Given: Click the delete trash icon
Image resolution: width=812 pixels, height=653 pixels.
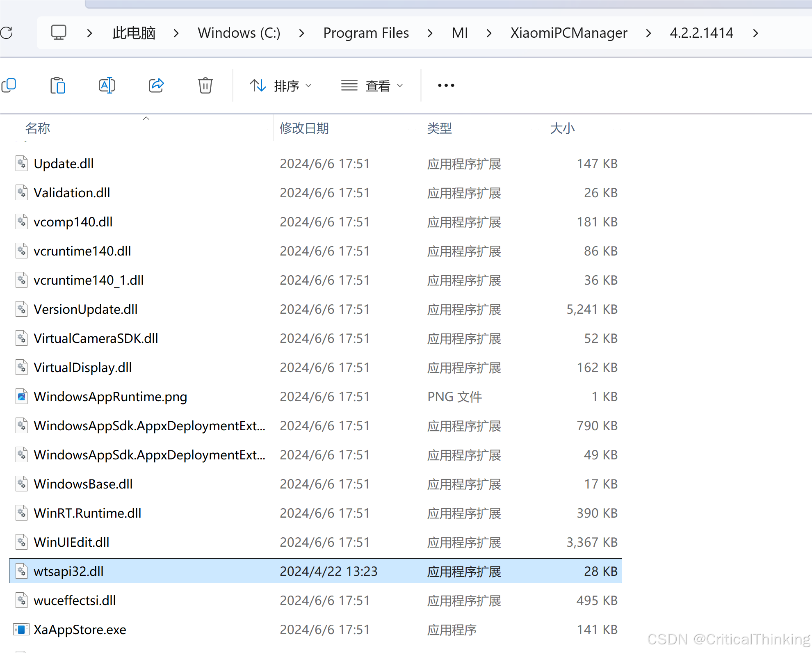Looking at the screenshot, I should click(205, 85).
